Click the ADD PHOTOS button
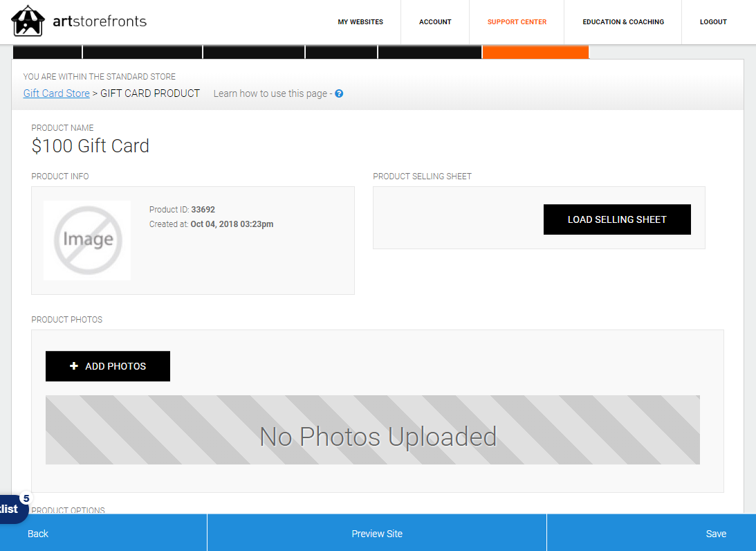 pos(107,365)
